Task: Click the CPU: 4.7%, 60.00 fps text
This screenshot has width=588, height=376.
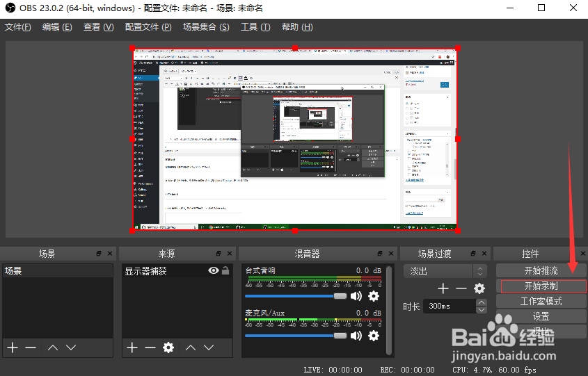Action: tap(494, 370)
